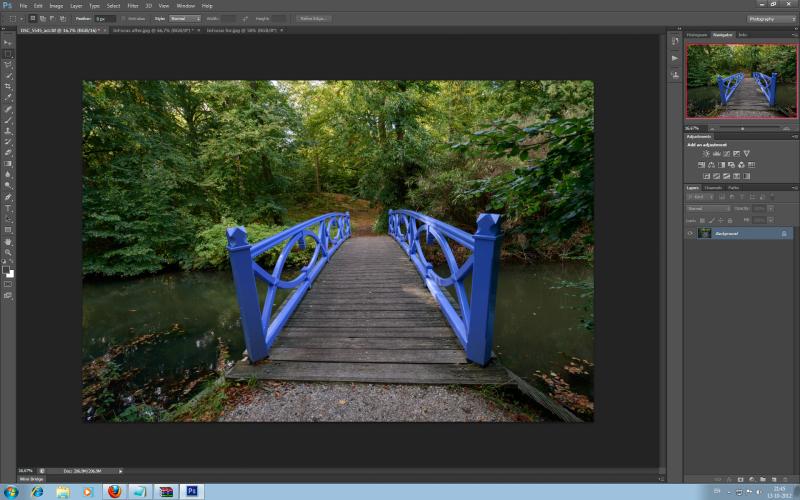Open the Filter menu

(133, 6)
